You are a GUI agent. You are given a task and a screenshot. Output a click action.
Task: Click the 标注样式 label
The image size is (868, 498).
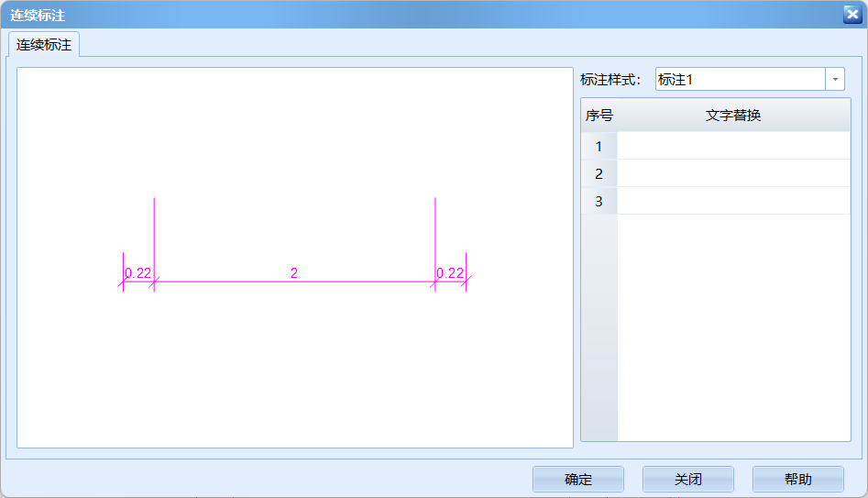point(611,80)
